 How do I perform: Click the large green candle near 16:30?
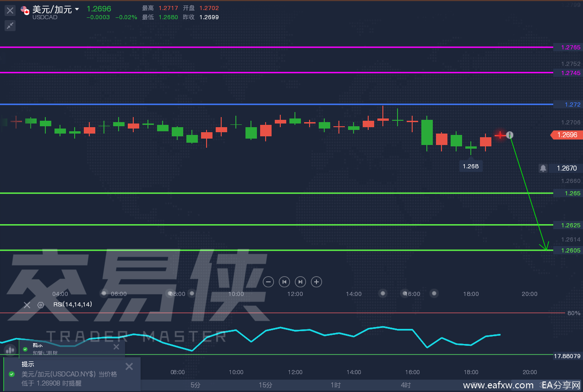click(x=427, y=133)
